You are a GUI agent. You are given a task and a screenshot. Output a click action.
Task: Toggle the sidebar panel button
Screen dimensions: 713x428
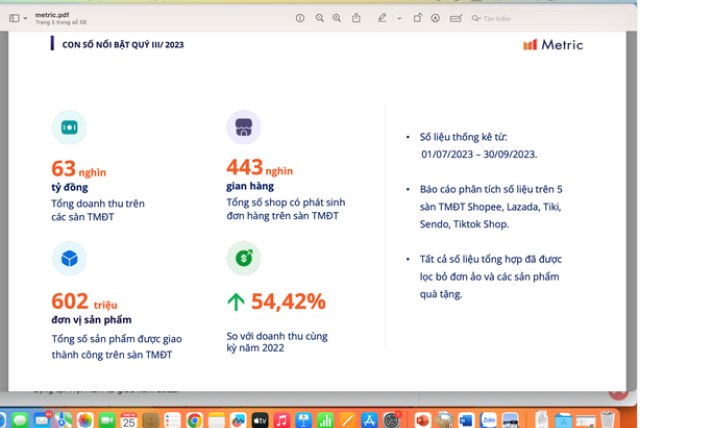pyautogui.click(x=14, y=18)
